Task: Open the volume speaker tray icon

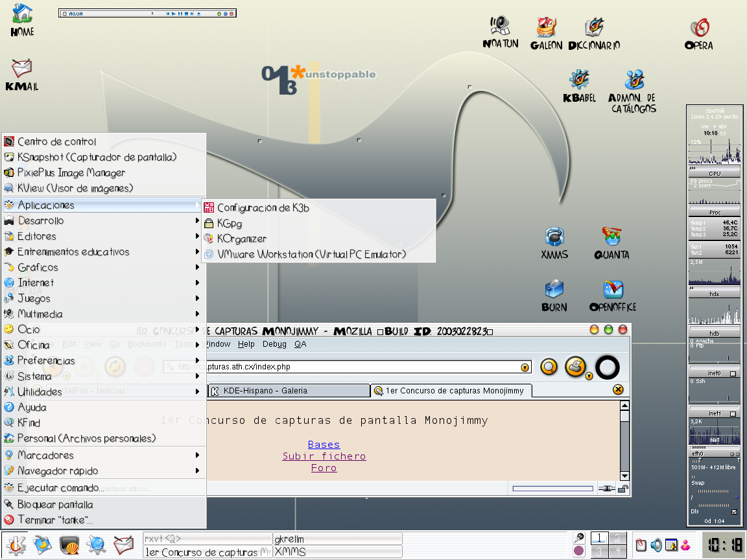Action: [656, 544]
